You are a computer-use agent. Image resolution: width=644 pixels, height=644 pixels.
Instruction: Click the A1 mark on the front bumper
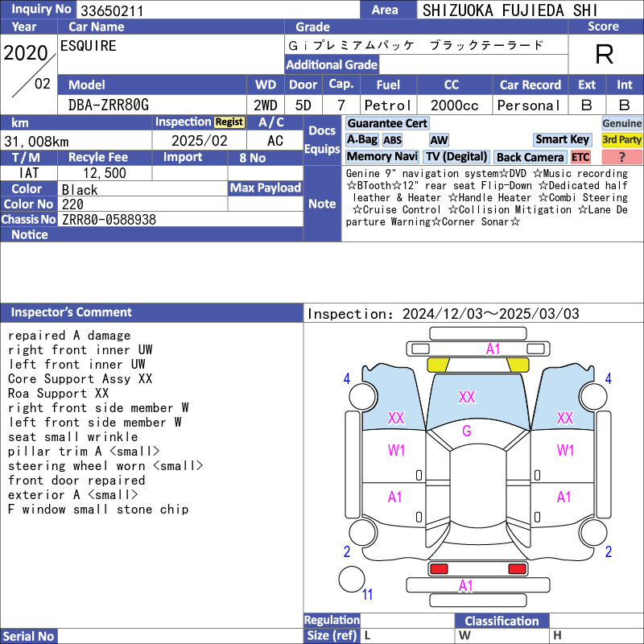point(493,349)
